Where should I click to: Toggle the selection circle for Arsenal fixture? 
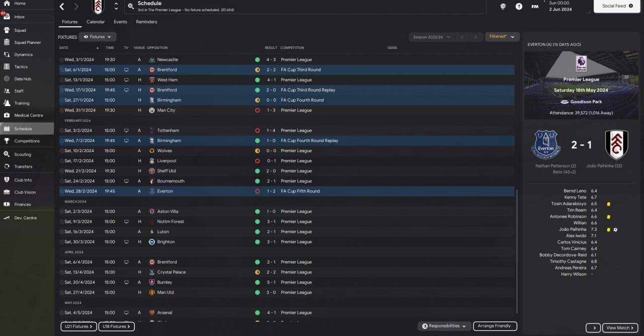(62, 313)
